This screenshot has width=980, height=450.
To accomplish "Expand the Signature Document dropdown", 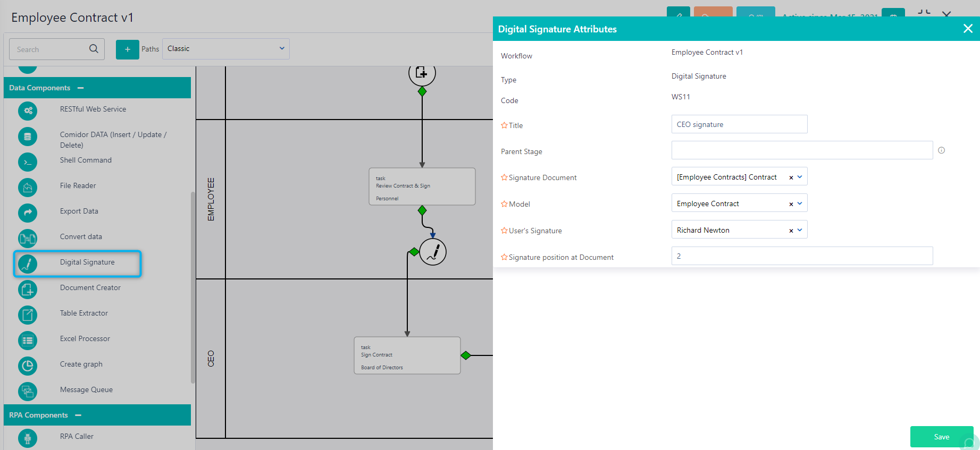I will [800, 177].
